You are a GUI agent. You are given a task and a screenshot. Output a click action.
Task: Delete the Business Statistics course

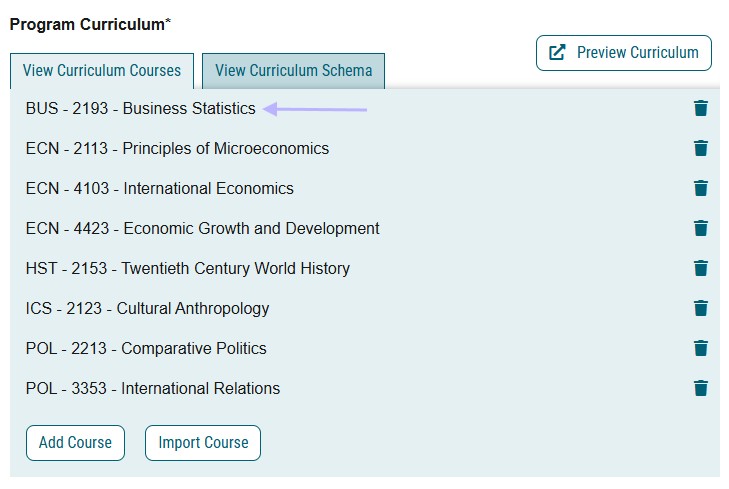tap(701, 108)
